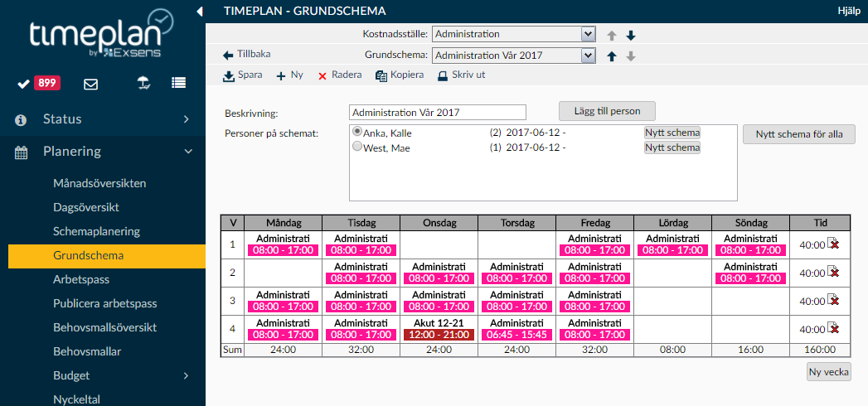Click the Beskrivning text field
This screenshot has height=406, width=868.
(438, 113)
